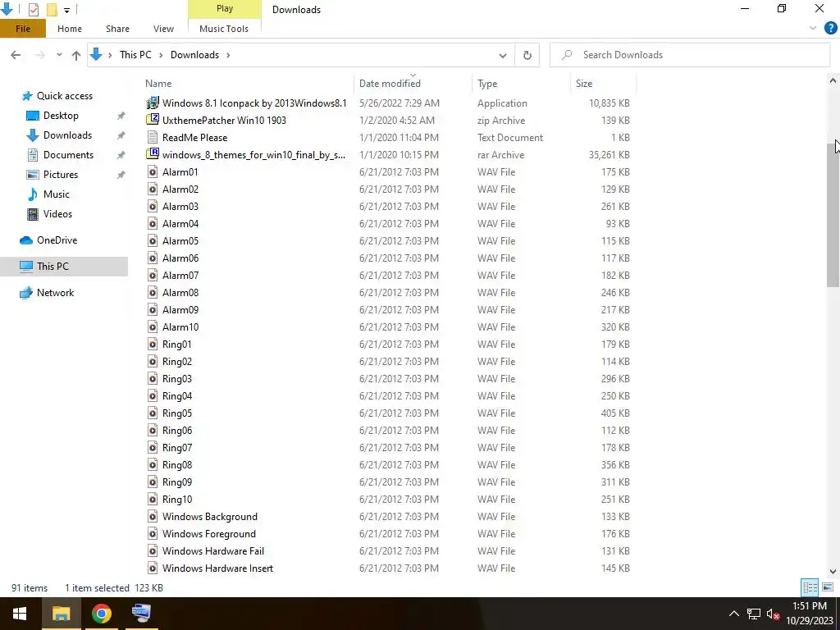This screenshot has width=840, height=630.
Task: Open Videos in the navigation pane
Action: (57, 214)
